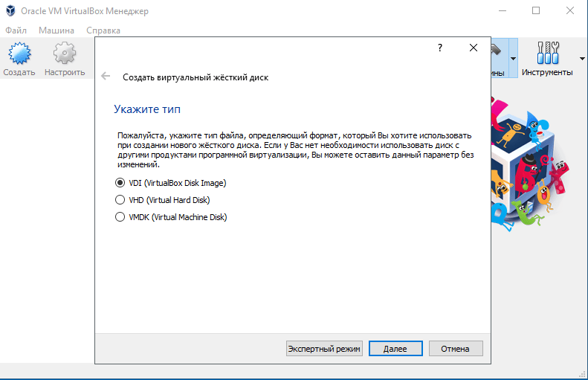Click the Экспертный режим button
The height and width of the screenshot is (380, 588).
(324, 349)
